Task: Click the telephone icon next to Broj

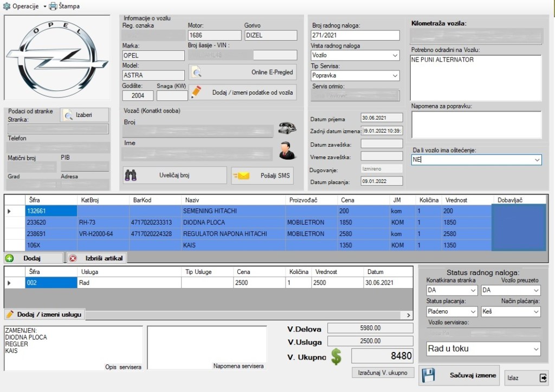Action: tap(287, 128)
